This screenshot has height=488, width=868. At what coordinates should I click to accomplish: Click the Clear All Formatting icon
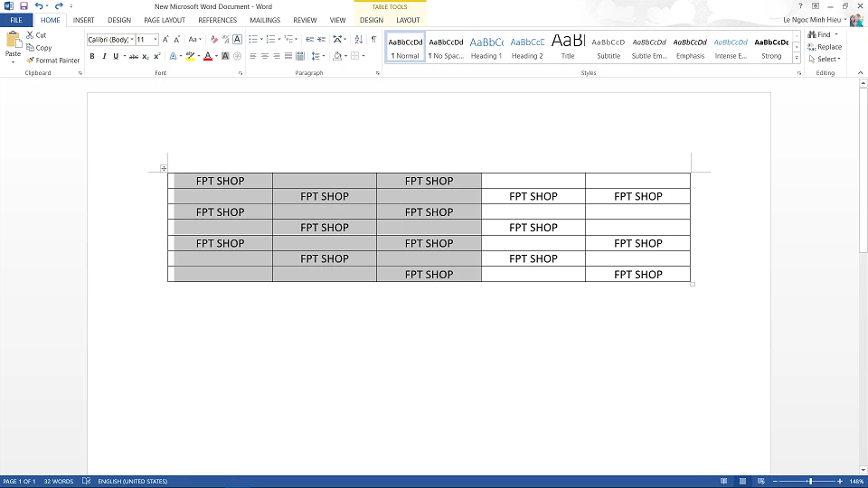coord(213,39)
